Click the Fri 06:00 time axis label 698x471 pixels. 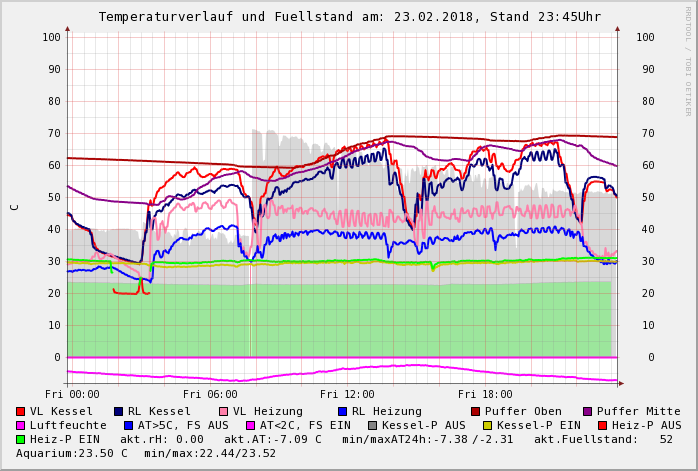(x=210, y=394)
